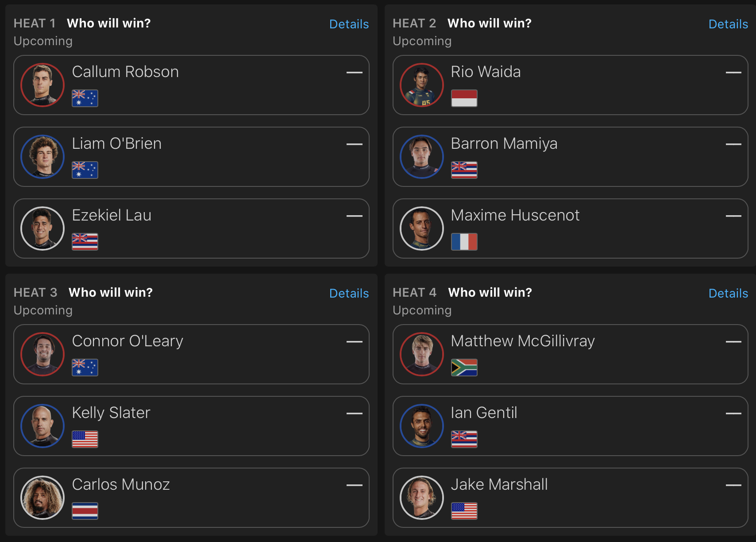
Task: Click the dash next to Rio Waida
Action: click(733, 73)
